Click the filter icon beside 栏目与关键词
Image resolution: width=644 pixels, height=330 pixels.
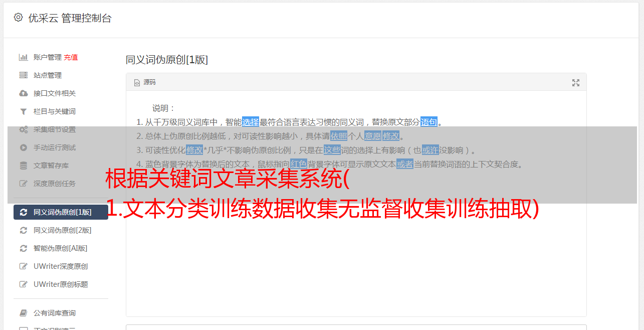click(x=23, y=111)
